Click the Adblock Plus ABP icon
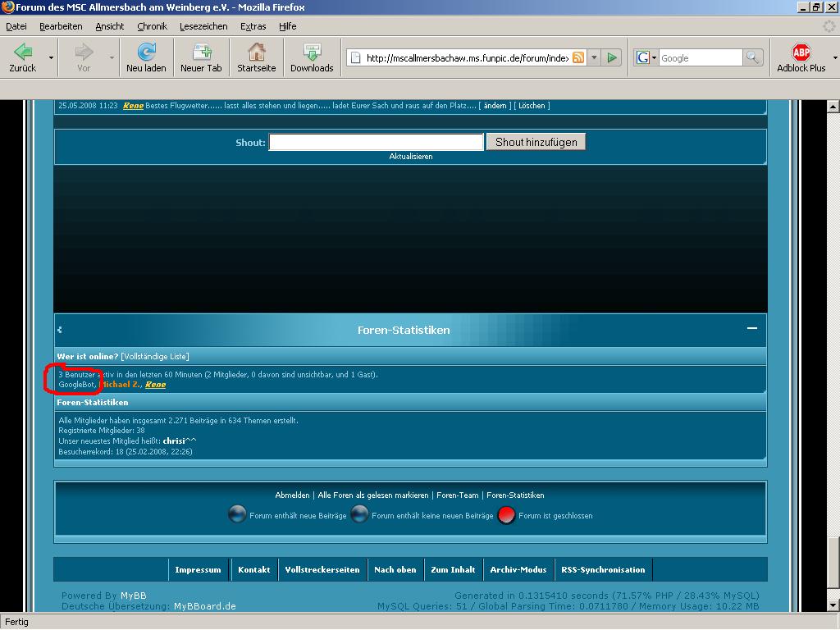This screenshot has height=630, width=840. [801, 52]
